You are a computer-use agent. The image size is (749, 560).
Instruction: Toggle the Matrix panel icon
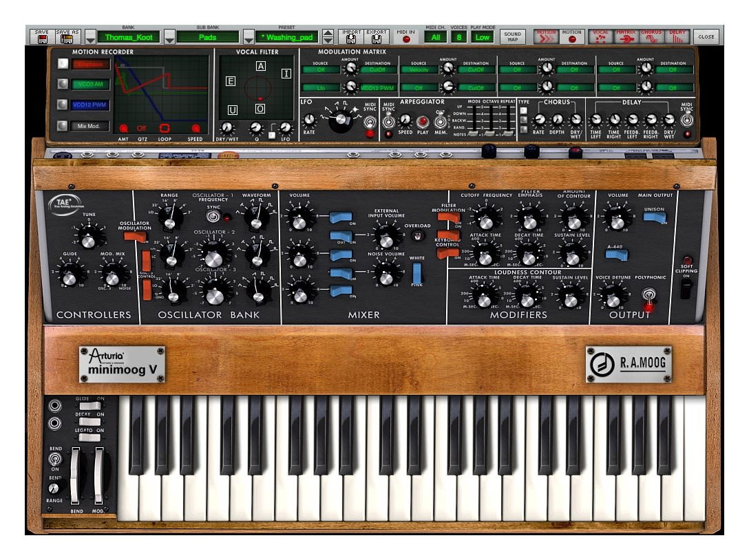point(626,36)
